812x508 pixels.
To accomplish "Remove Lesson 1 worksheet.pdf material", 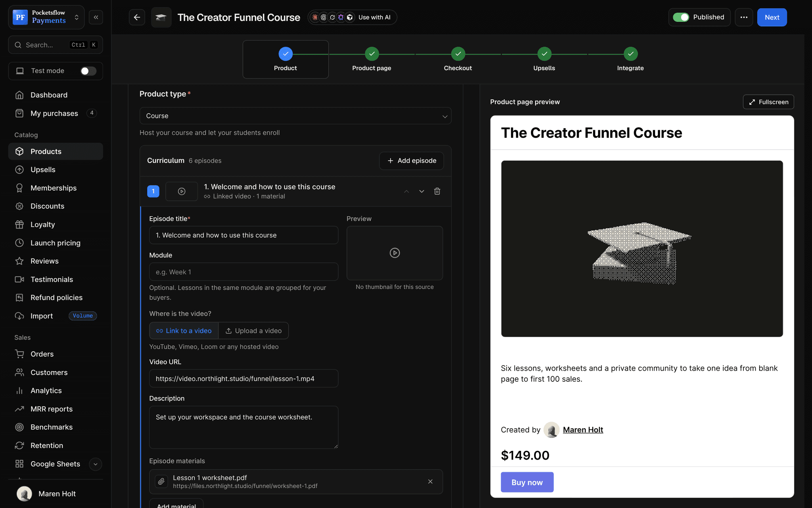I will (430, 481).
